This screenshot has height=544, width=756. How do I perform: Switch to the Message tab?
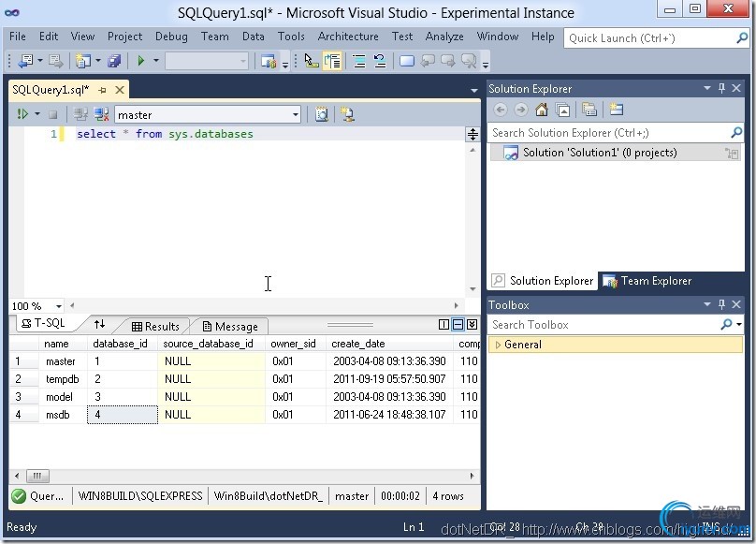(x=229, y=327)
